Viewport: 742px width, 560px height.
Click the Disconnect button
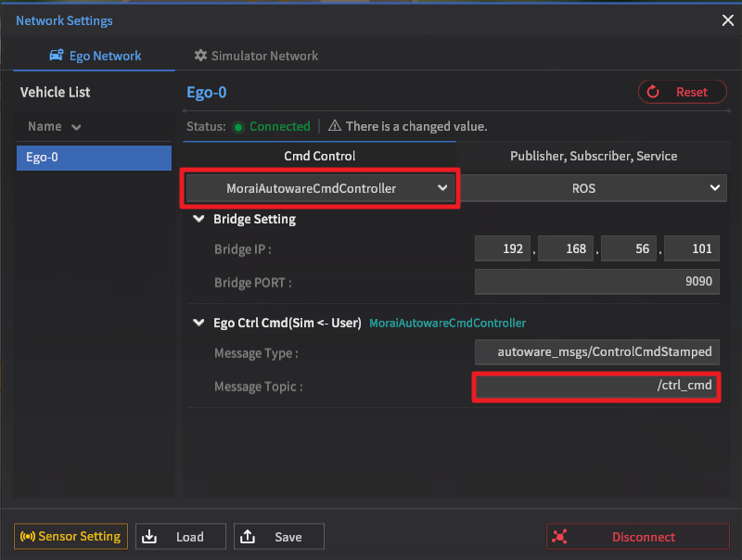click(x=637, y=537)
